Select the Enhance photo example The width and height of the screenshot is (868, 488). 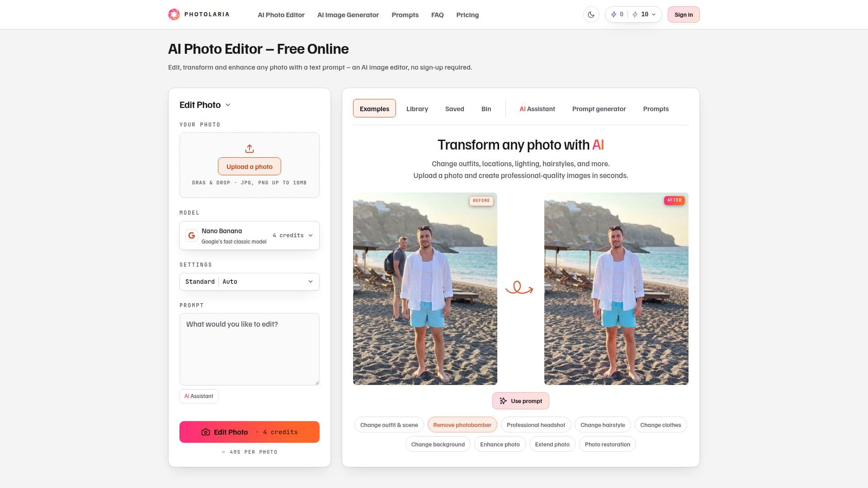[500, 444]
